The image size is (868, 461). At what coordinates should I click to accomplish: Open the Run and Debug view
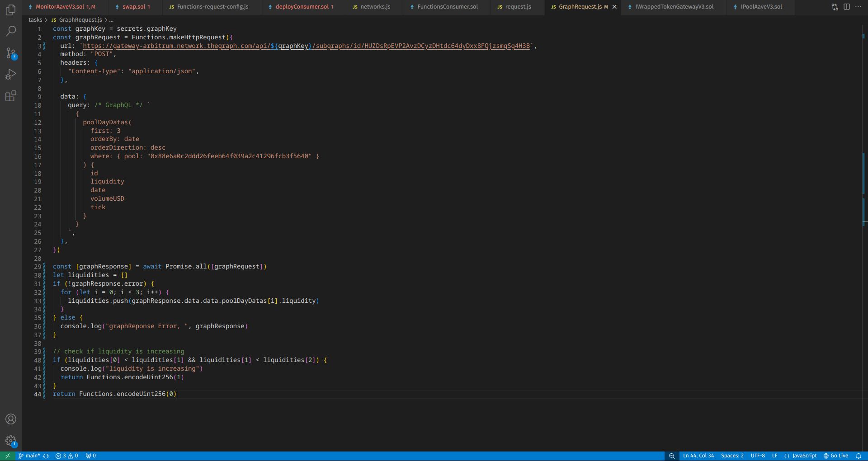[x=10, y=75]
